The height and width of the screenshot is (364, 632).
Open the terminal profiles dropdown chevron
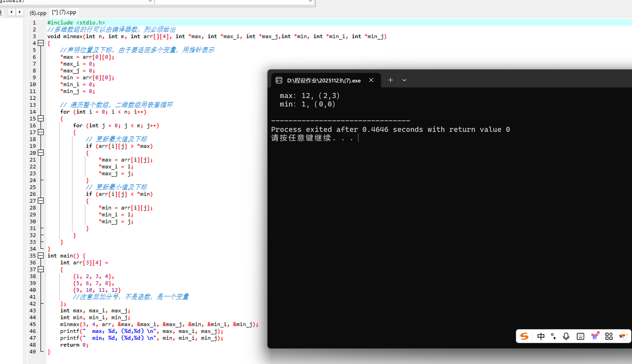[404, 80]
